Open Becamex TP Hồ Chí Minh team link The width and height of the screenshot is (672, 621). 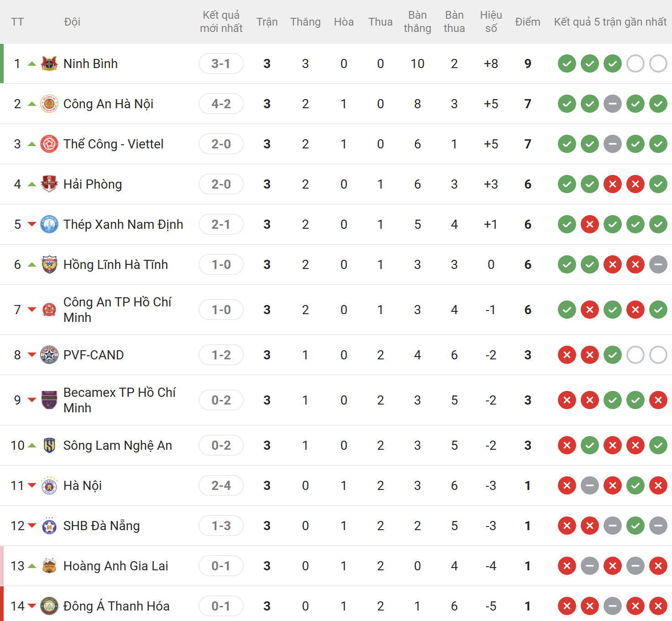[119, 400]
